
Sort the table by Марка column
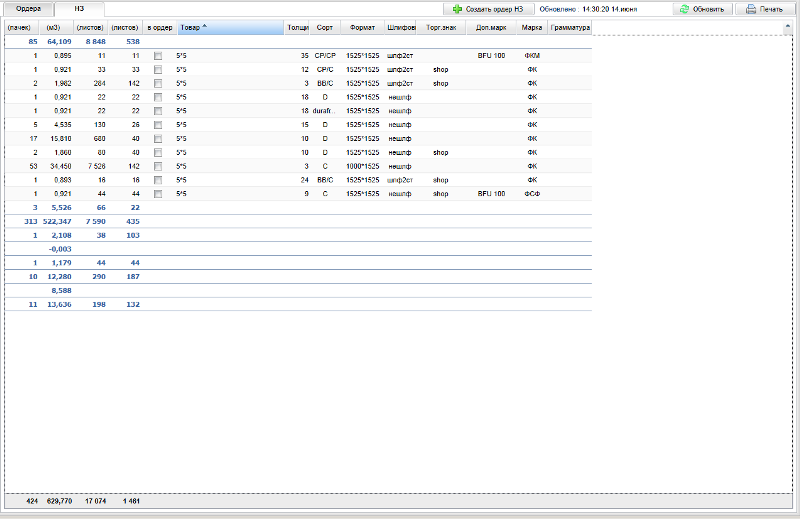pos(532,27)
